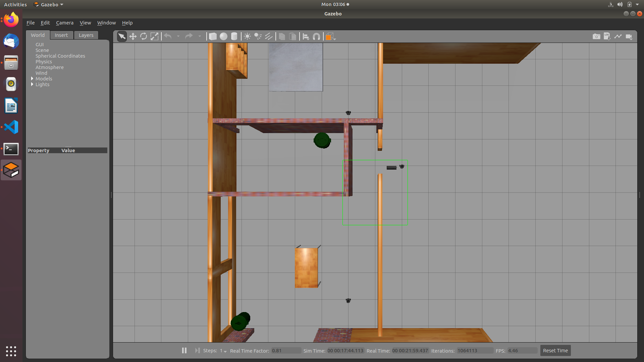Image resolution: width=644 pixels, height=362 pixels.
Task: Open the Gazebo app menu dropdown
Action: [49, 4]
